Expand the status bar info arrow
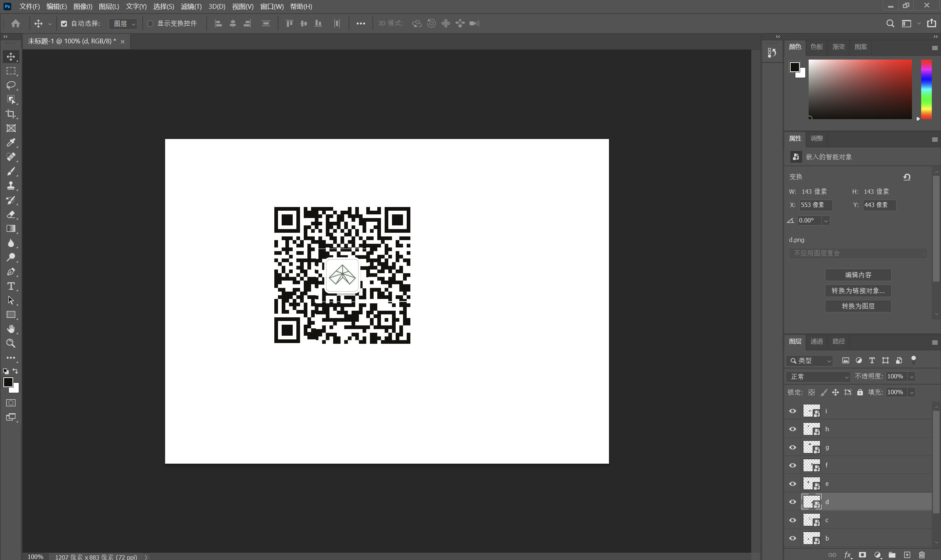The height and width of the screenshot is (560, 941). coord(146,557)
